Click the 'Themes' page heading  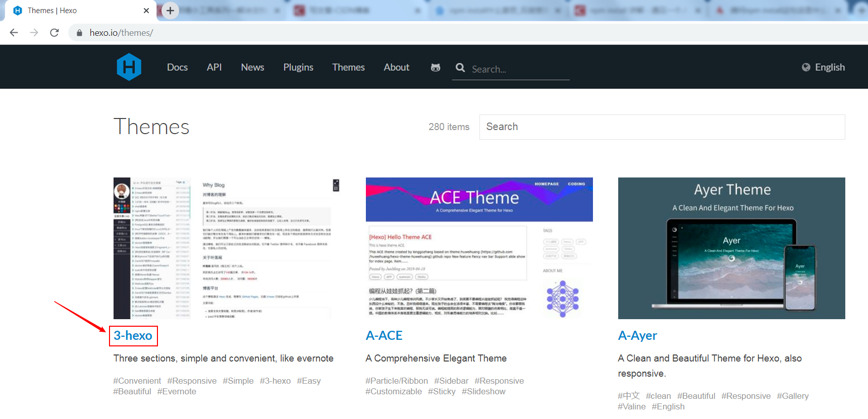click(151, 127)
